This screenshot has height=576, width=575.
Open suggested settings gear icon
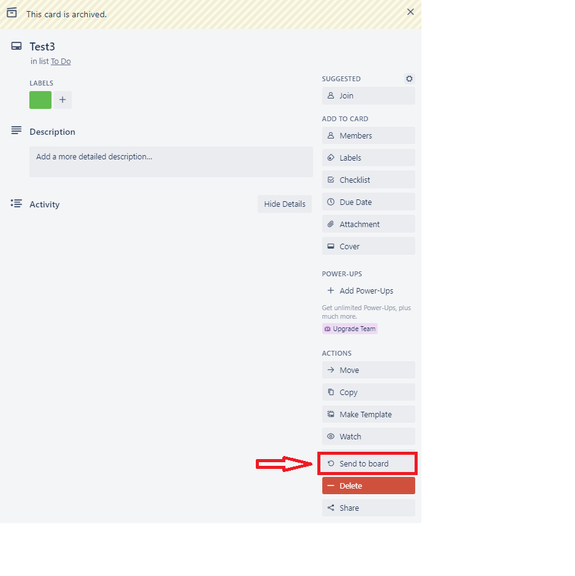pos(409,79)
